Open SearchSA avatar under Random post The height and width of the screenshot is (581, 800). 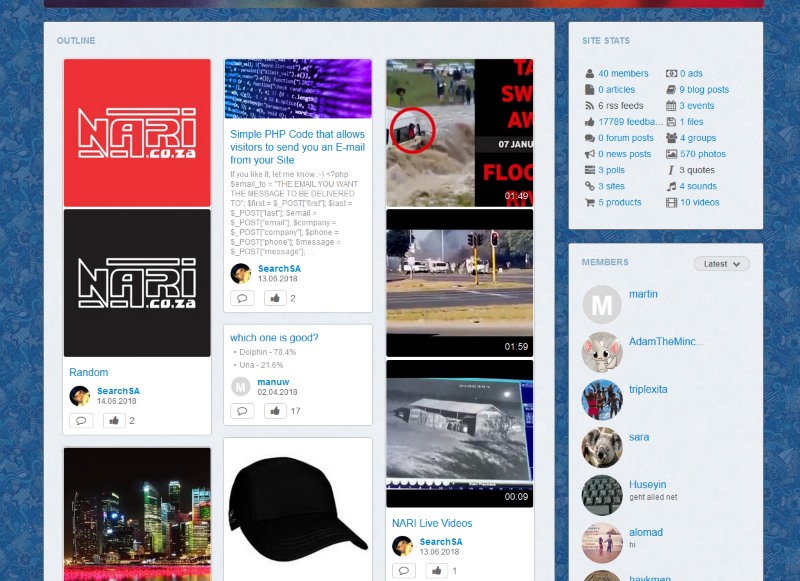(x=80, y=396)
